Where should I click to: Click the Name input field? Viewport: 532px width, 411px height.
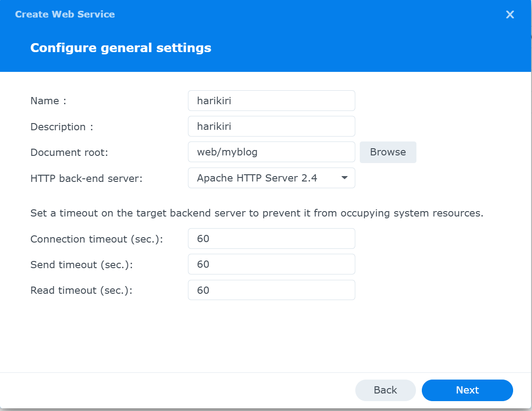(272, 101)
